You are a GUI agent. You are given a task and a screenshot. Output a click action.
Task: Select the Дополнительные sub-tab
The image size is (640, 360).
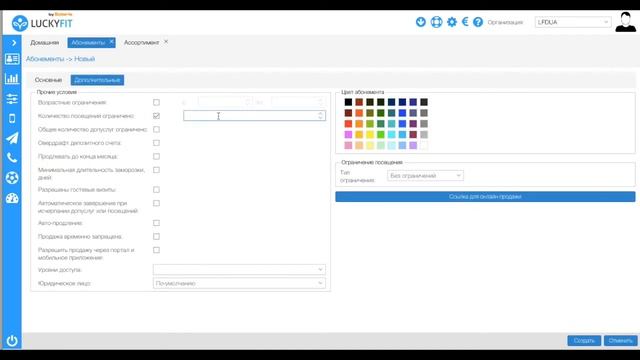(97, 80)
